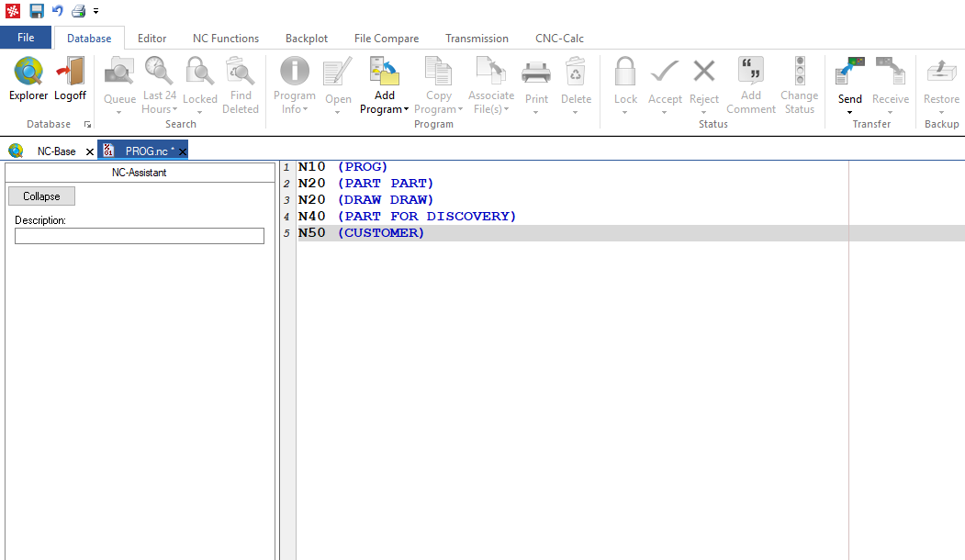The width and height of the screenshot is (965, 560).
Task: Click the application logo icon
Action: coord(13,10)
